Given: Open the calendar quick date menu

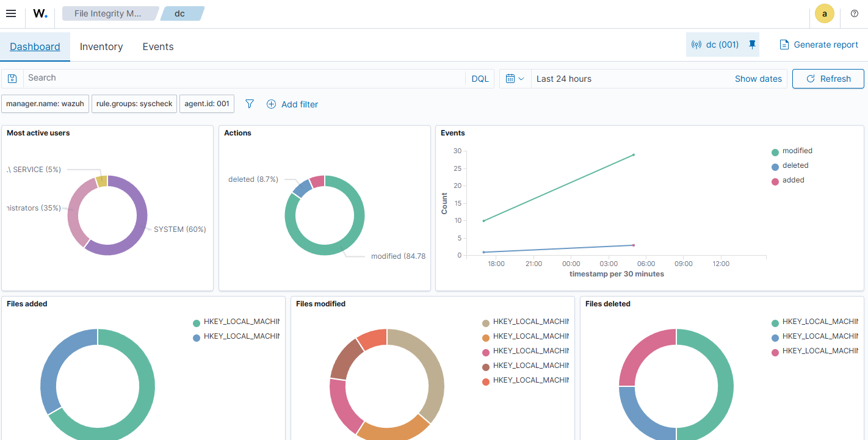Looking at the screenshot, I should point(515,79).
